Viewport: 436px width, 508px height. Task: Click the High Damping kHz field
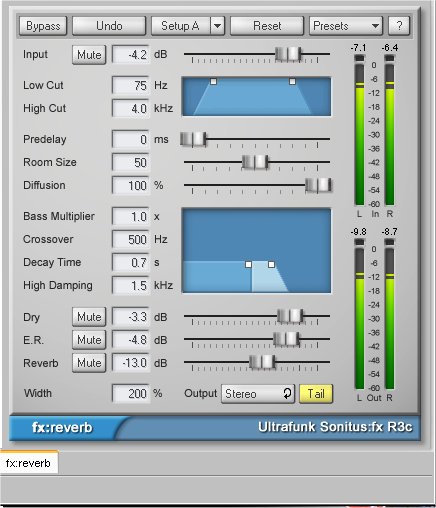(x=131, y=285)
